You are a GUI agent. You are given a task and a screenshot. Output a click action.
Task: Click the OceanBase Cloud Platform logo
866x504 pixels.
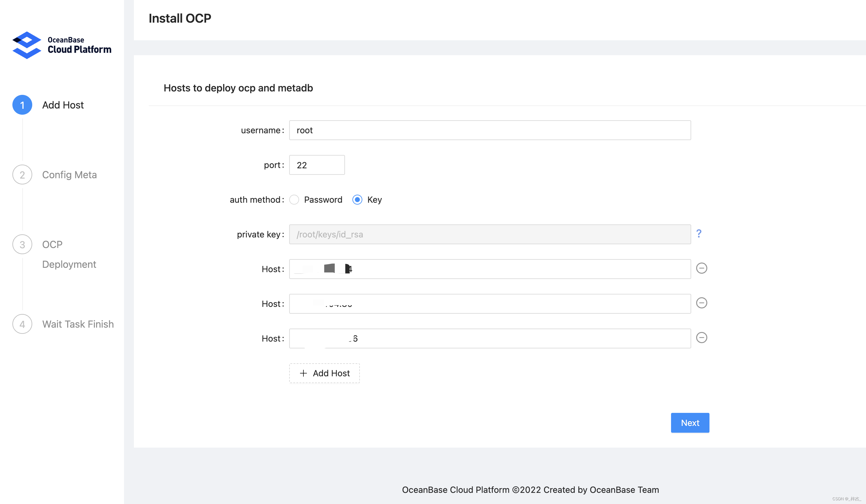62,45
